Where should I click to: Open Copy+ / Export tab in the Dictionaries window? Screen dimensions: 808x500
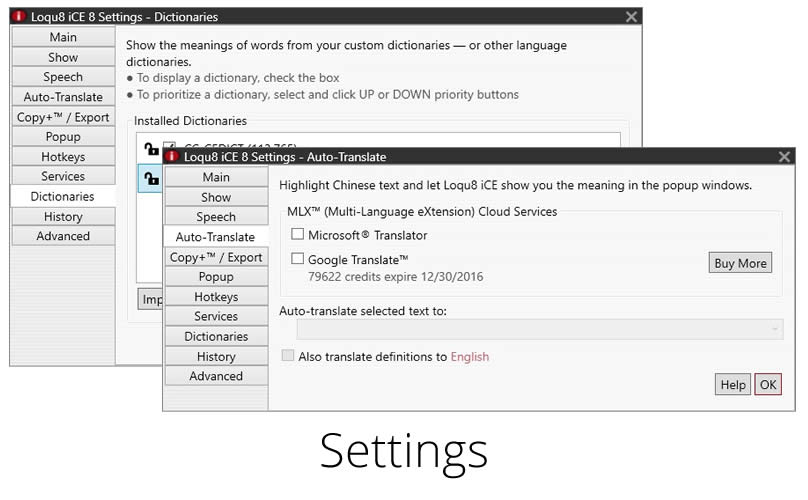[63, 117]
